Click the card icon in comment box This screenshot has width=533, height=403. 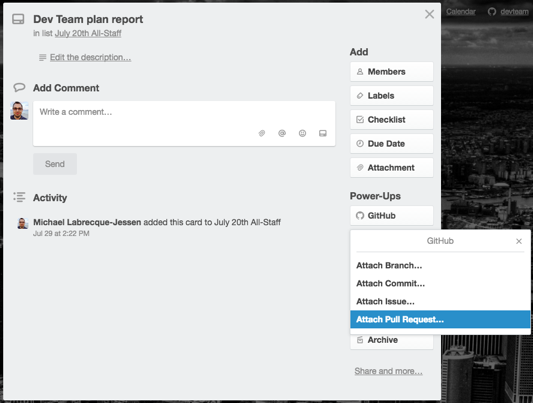(323, 133)
